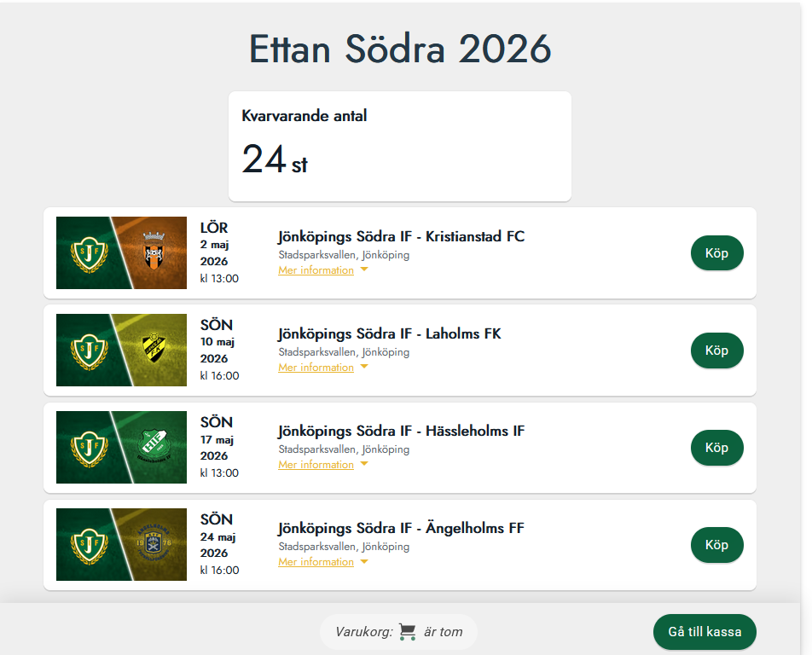The image size is (812, 655).
Task: Expand details arrow for Ängelholms FF match
Action: [x=364, y=562]
